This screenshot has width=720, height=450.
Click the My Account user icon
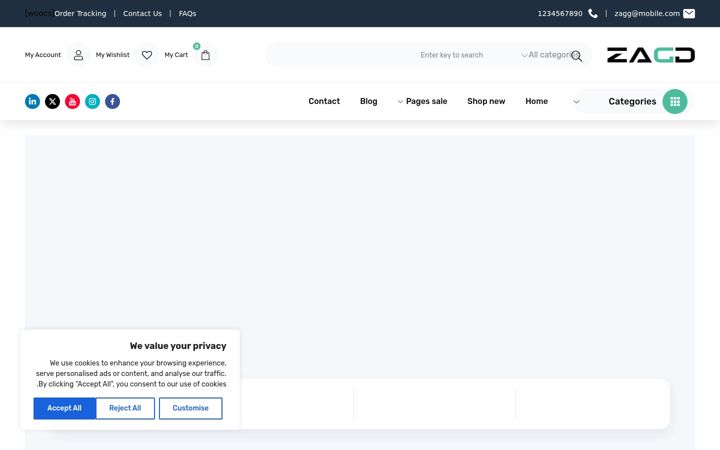79,55
